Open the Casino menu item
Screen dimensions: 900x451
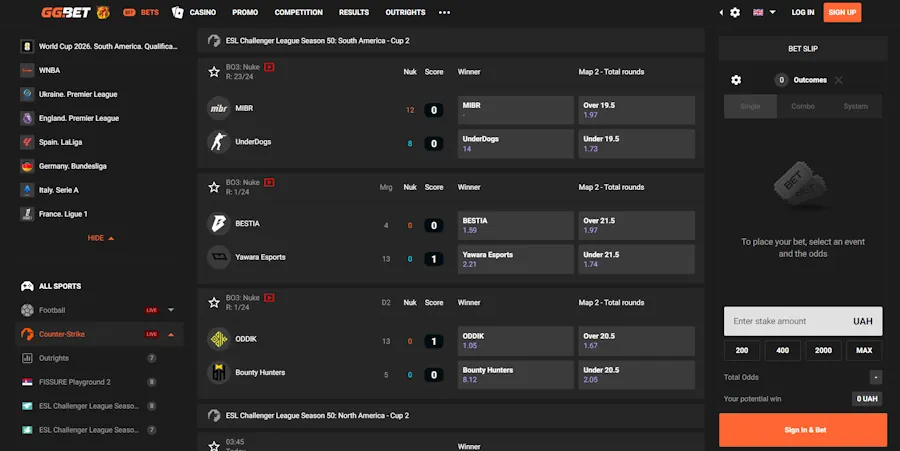(x=203, y=12)
